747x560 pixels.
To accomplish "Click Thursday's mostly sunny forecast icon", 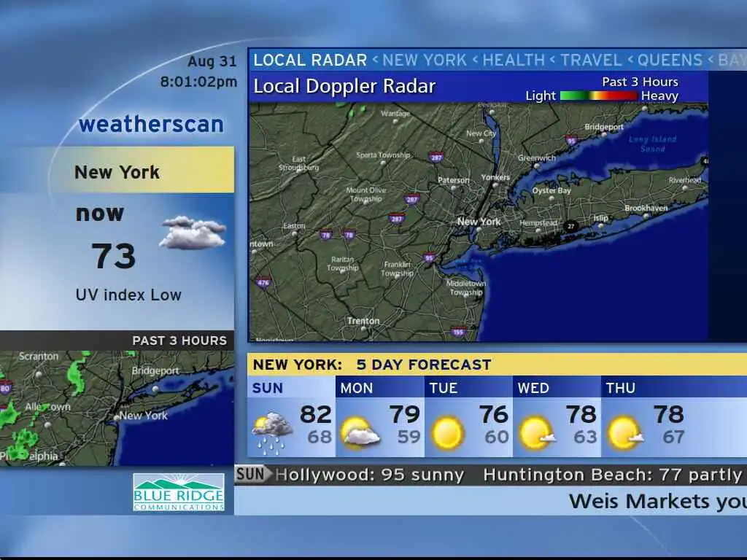I will [626, 433].
